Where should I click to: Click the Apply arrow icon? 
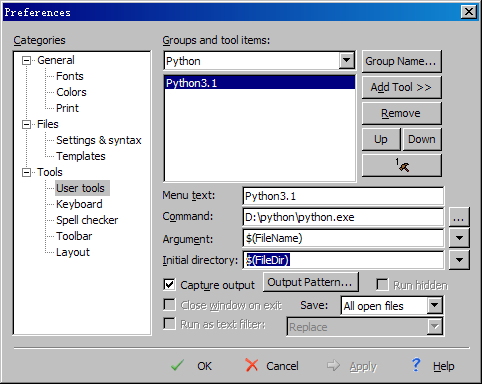click(x=333, y=366)
